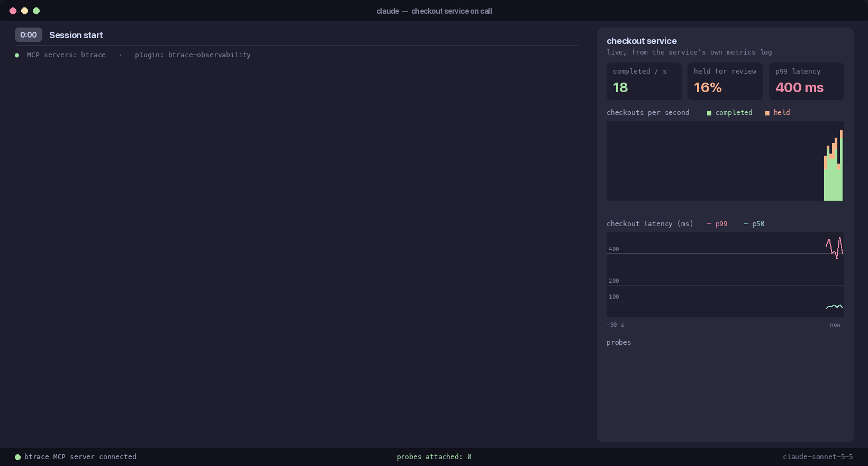Click the green dot before MCP servers
868x466 pixels.
(17, 55)
